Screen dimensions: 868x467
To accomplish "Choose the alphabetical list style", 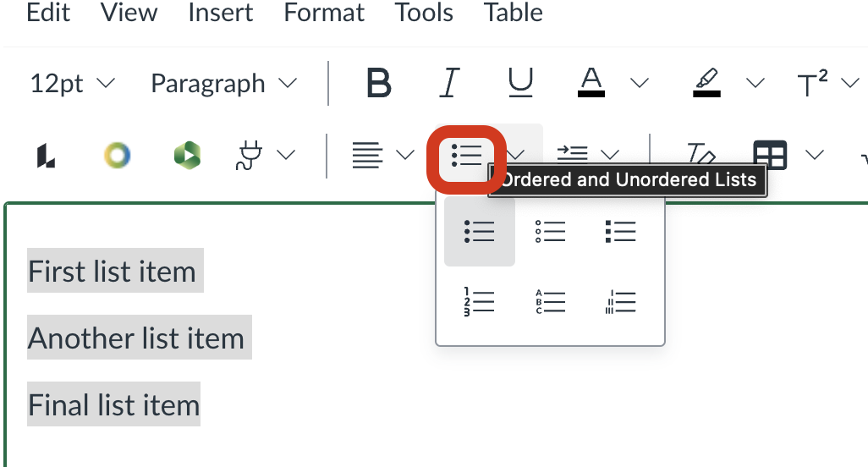I will pos(550,301).
